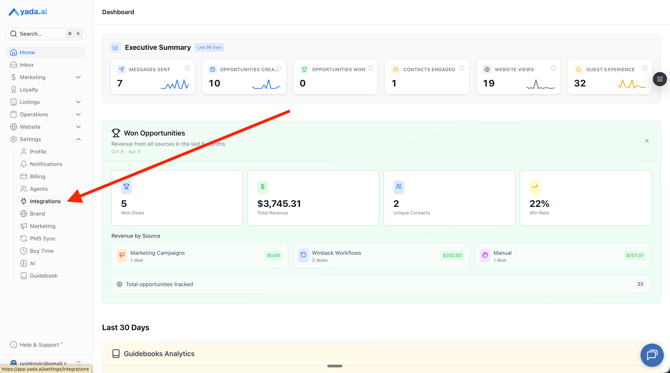Click the Integrations plug icon
Image resolution: width=670 pixels, height=373 pixels.
24,201
